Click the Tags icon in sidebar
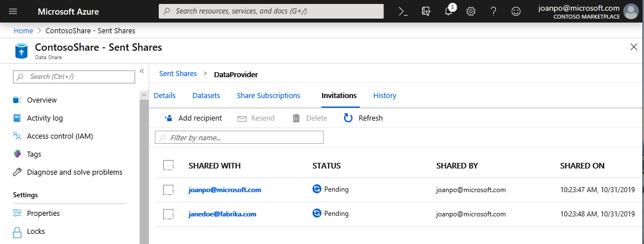 pyautogui.click(x=17, y=154)
